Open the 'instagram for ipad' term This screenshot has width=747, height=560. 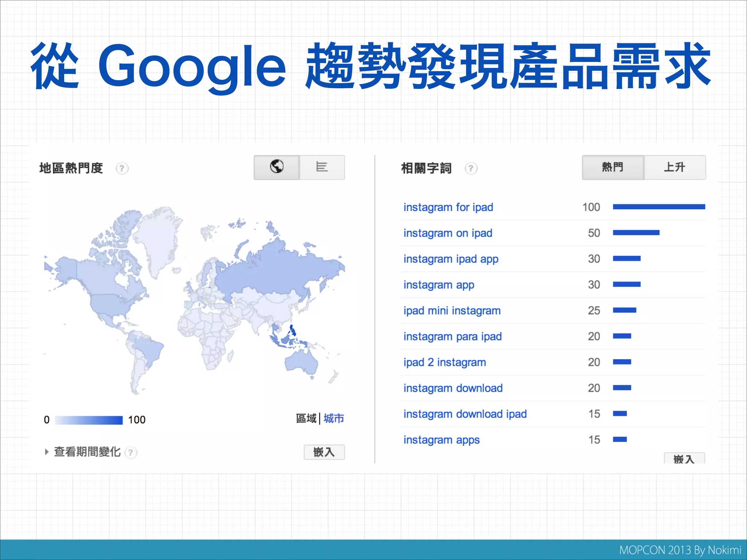[448, 207]
